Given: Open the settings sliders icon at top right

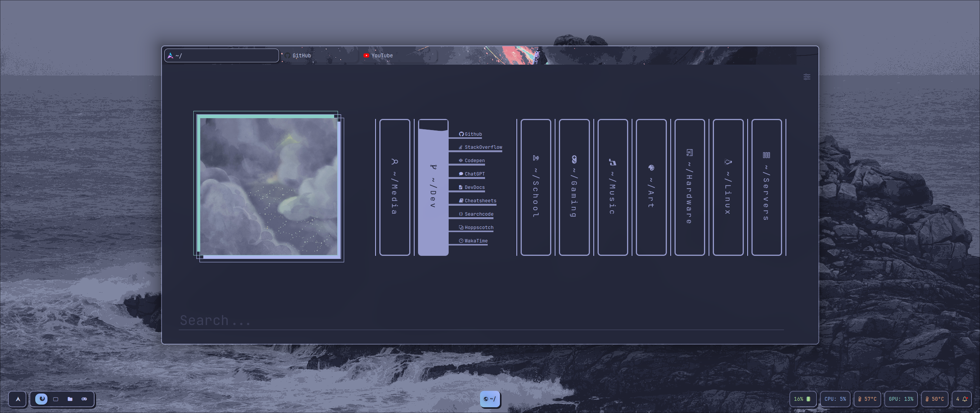Looking at the screenshot, I should (808, 77).
